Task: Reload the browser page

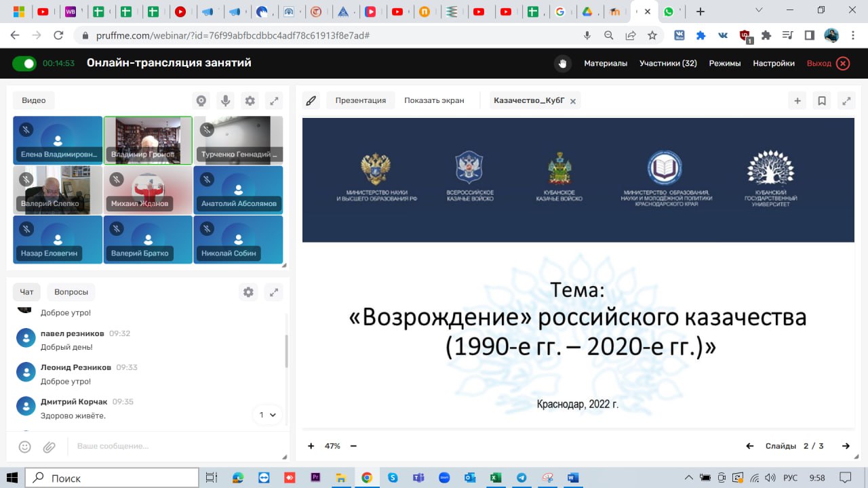Action: tap(58, 35)
